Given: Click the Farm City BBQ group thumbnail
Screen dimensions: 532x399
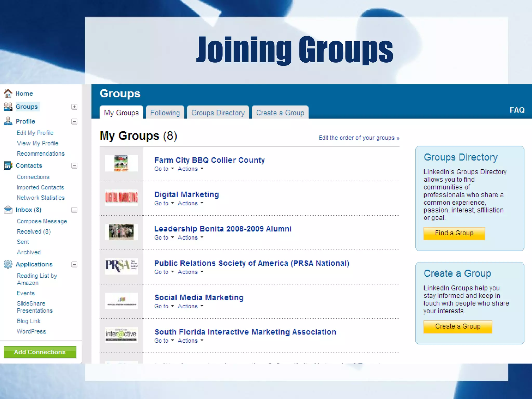Looking at the screenshot, I should [x=121, y=163].
